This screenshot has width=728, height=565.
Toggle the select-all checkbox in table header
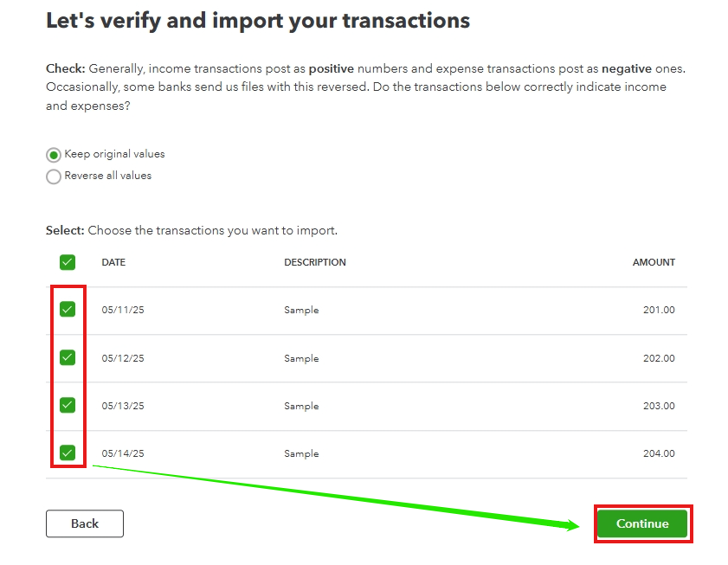(68, 262)
